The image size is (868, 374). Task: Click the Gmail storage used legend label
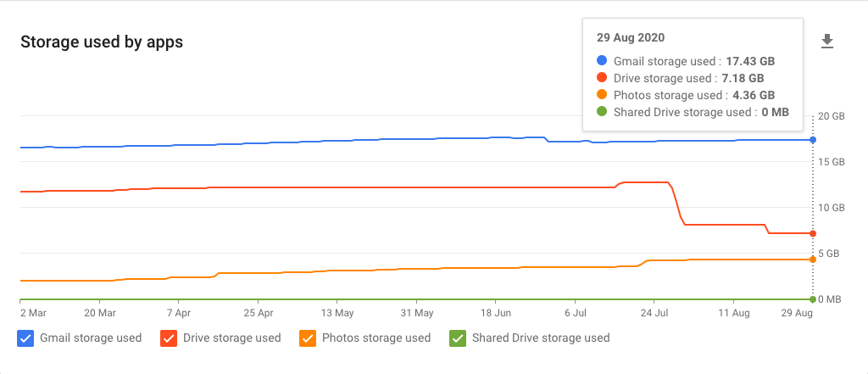[x=91, y=338]
